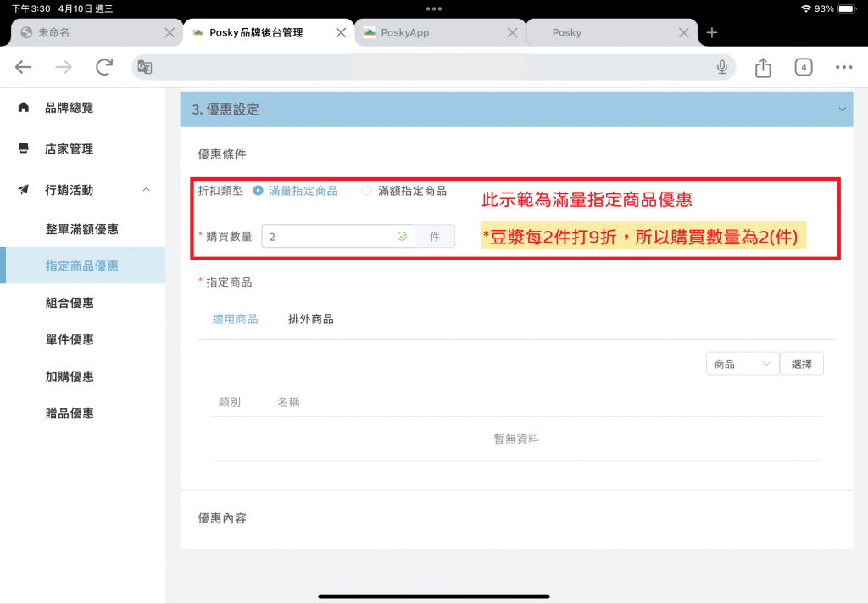Close the Posky tab

pos(684,33)
